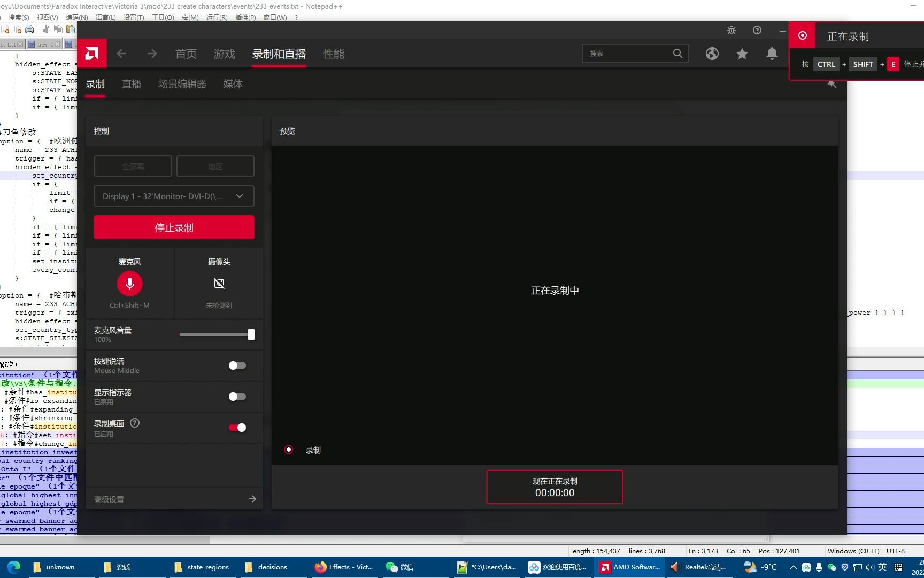Click the input method 英 indicator
The height and width of the screenshot is (578, 924).
(x=882, y=567)
